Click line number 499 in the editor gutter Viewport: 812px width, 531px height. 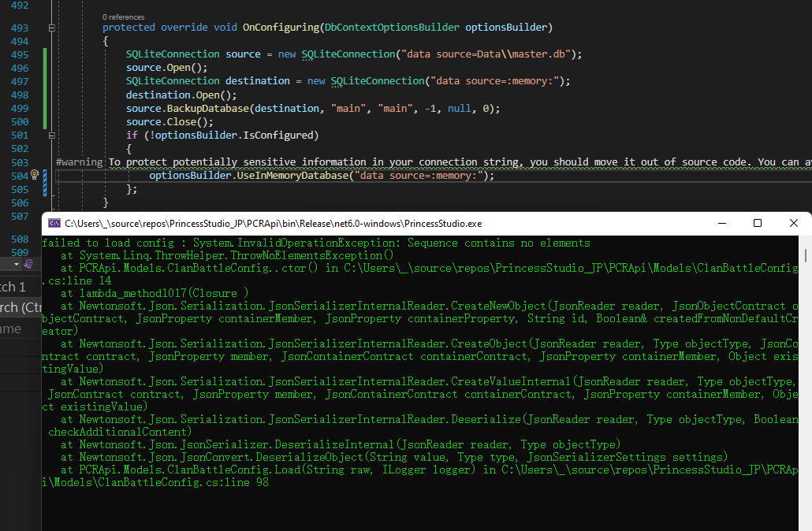[20, 109]
